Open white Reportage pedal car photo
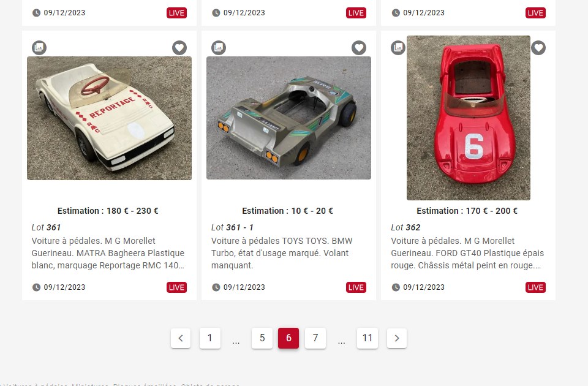The width and height of the screenshot is (588, 386). point(109,118)
